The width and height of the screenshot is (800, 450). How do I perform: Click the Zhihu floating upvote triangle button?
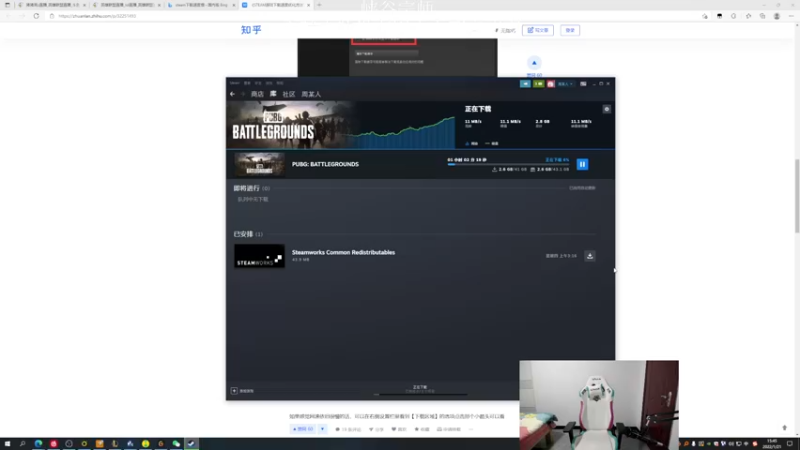click(x=534, y=63)
